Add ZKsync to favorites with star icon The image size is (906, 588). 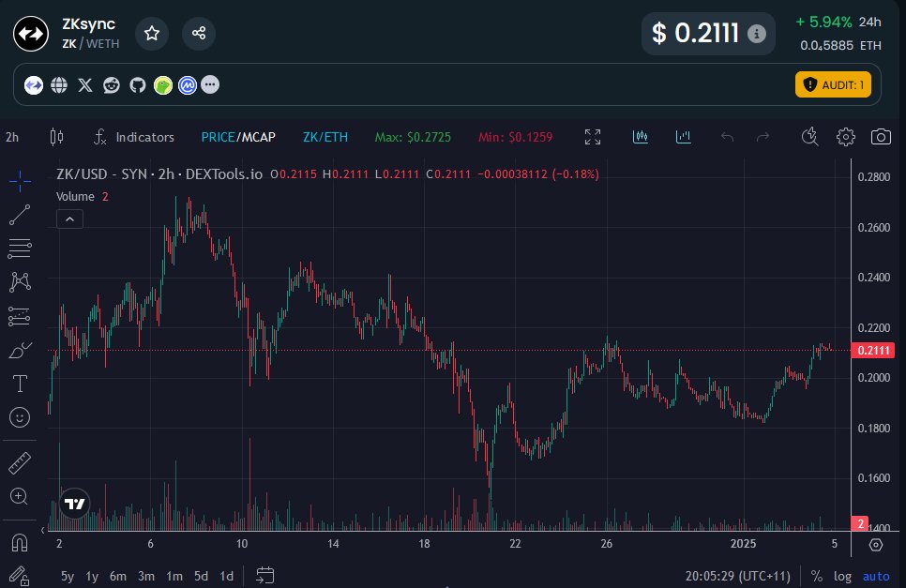pos(152,33)
